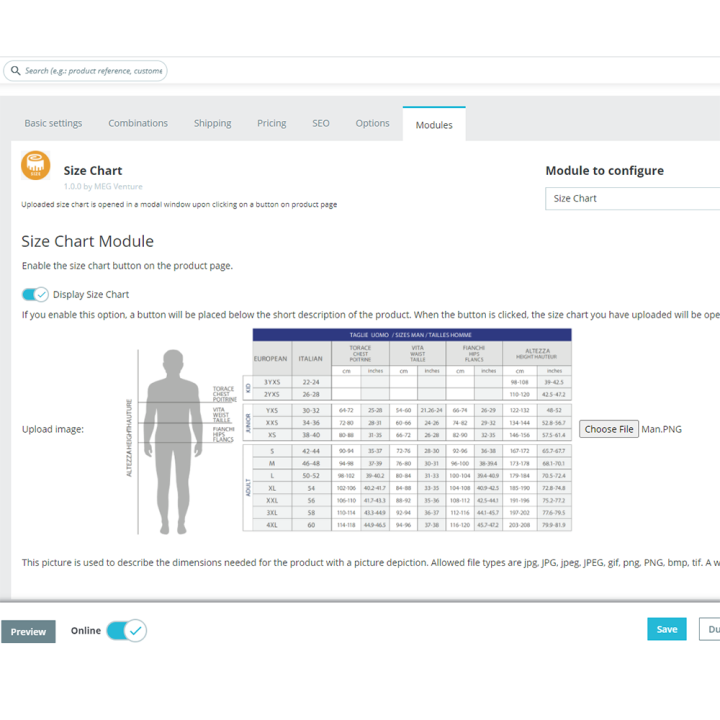This screenshot has height=720, width=720.
Task: Open the Combinations tab
Action: pos(138,123)
